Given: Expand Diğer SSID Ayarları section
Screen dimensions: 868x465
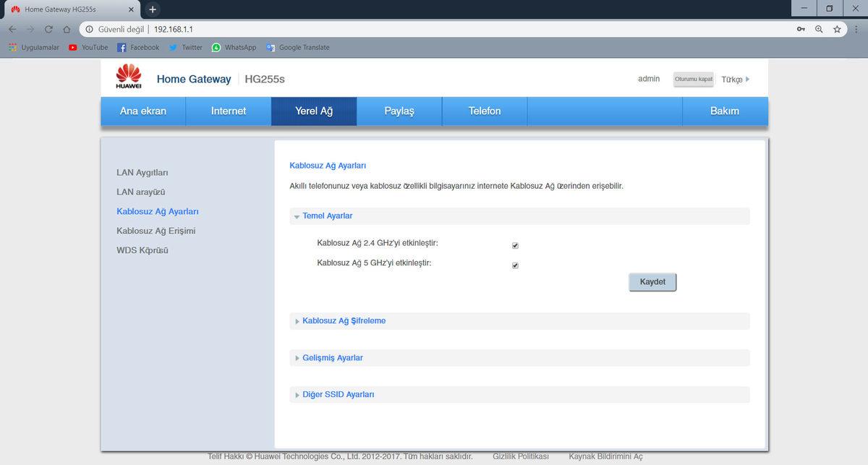Looking at the screenshot, I should [338, 395].
